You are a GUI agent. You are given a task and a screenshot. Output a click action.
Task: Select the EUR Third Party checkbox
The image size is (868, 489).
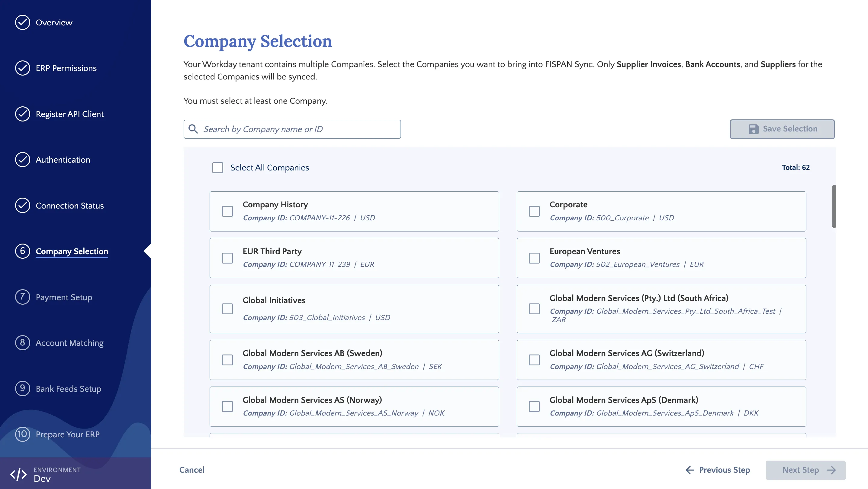[227, 258]
